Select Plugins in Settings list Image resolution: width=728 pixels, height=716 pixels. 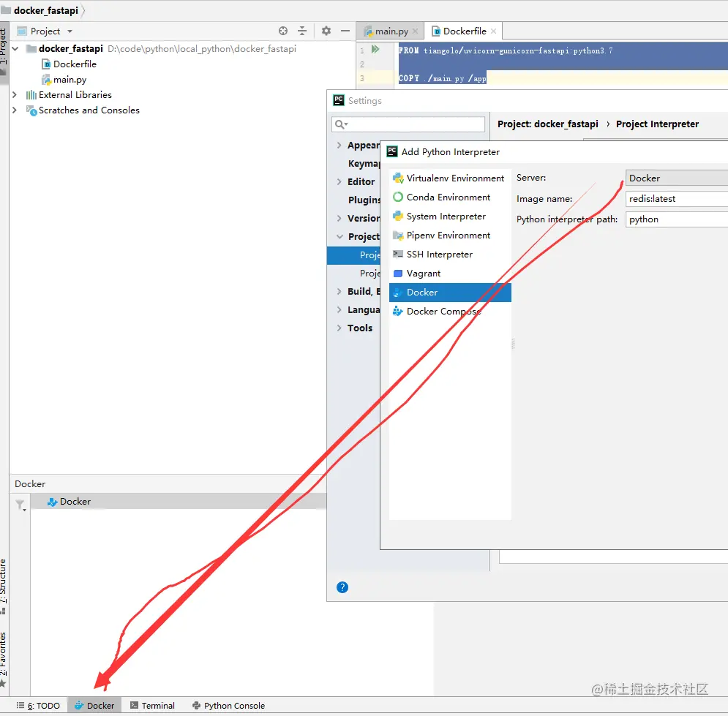pyautogui.click(x=364, y=200)
